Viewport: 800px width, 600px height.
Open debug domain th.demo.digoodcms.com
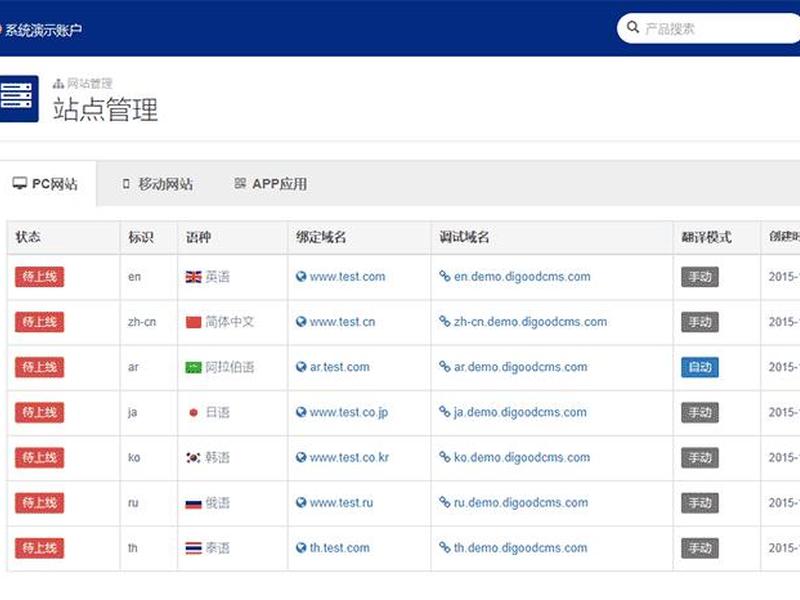520,547
